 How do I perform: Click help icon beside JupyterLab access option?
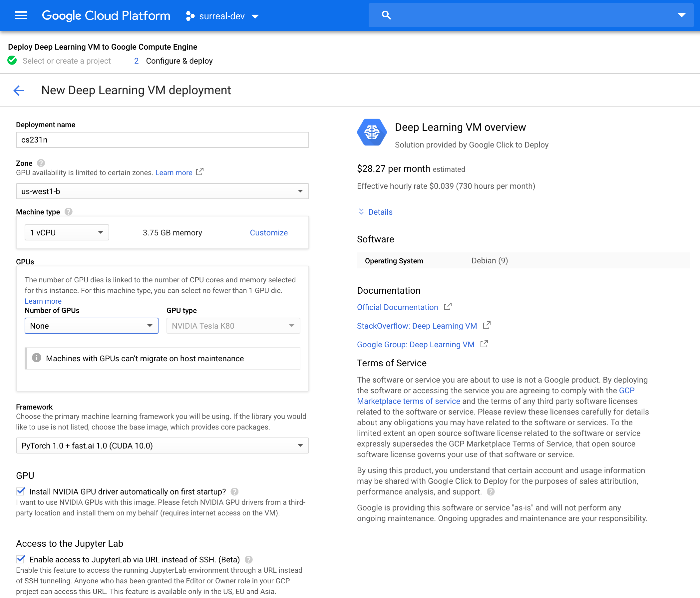click(249, 559)
